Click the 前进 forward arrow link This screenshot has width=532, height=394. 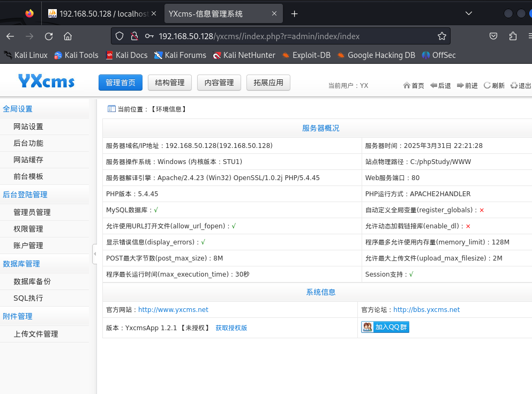pos(467,86)
